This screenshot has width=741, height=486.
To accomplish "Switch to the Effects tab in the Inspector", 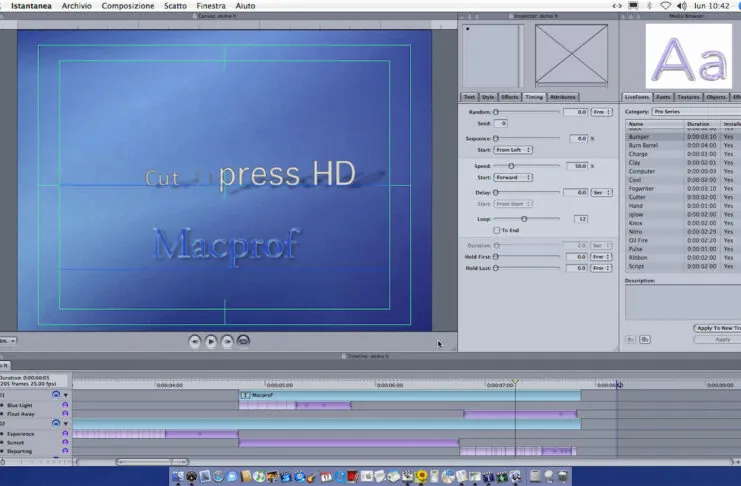I will (x=510, y=97).
